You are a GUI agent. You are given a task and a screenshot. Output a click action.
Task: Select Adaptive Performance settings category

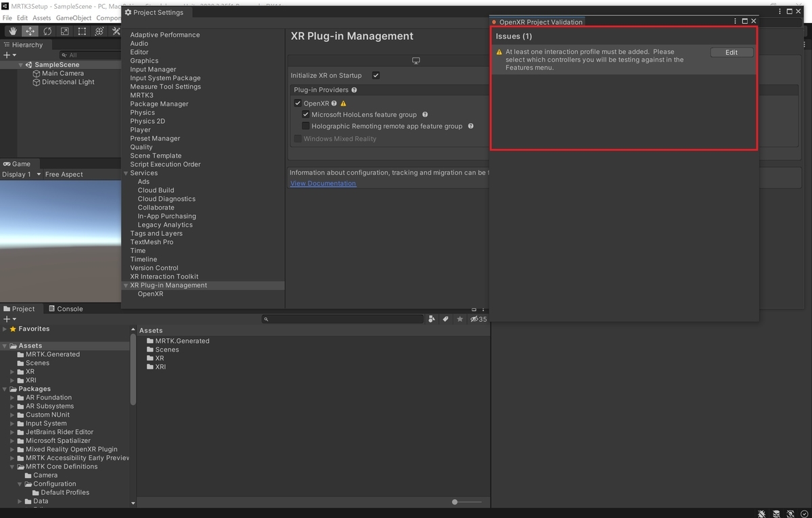tap(165, 34)
